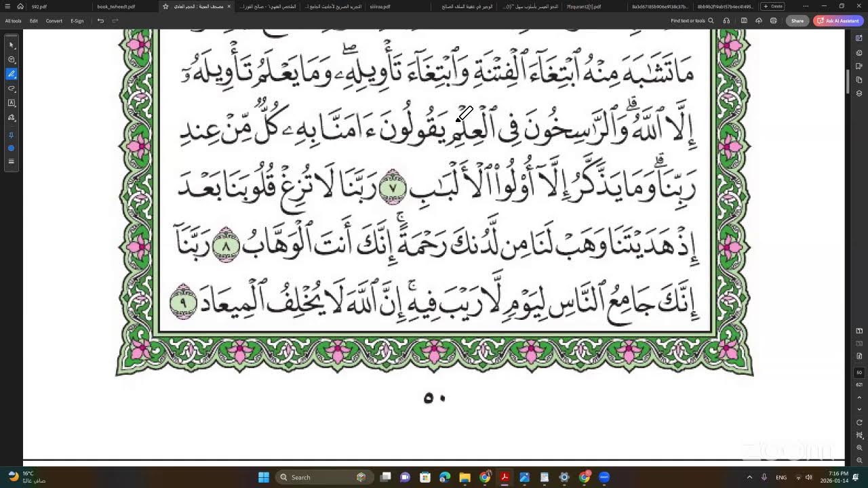
Task: Open Zoom app in taskbar
Action: click(604, 477)
